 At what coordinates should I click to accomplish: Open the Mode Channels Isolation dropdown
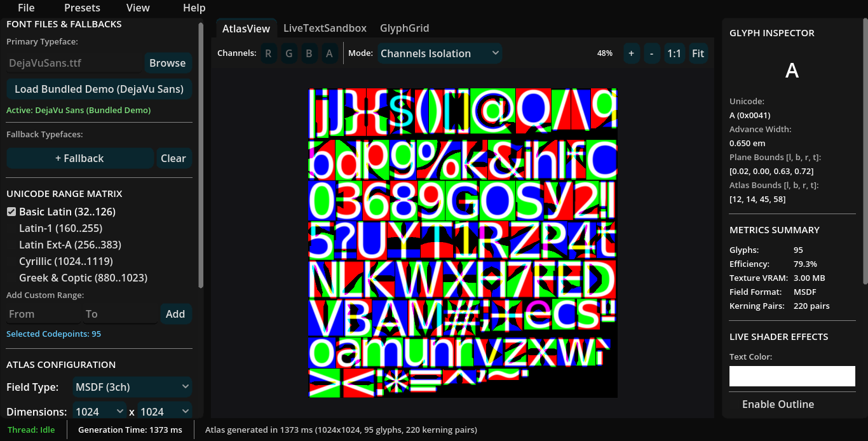(x=440, y=53)
